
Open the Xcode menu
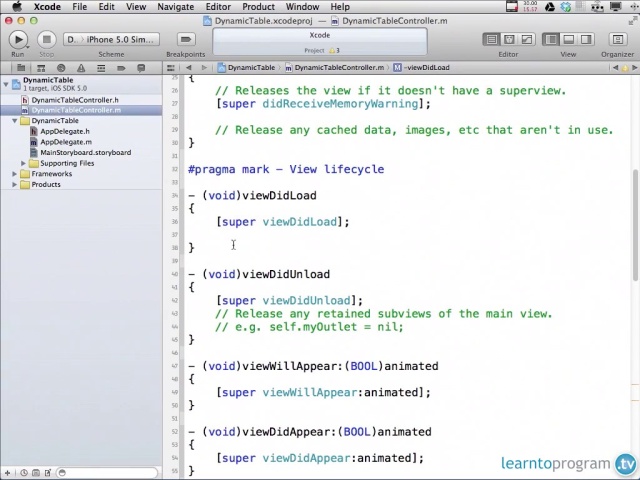click(47, 7)
